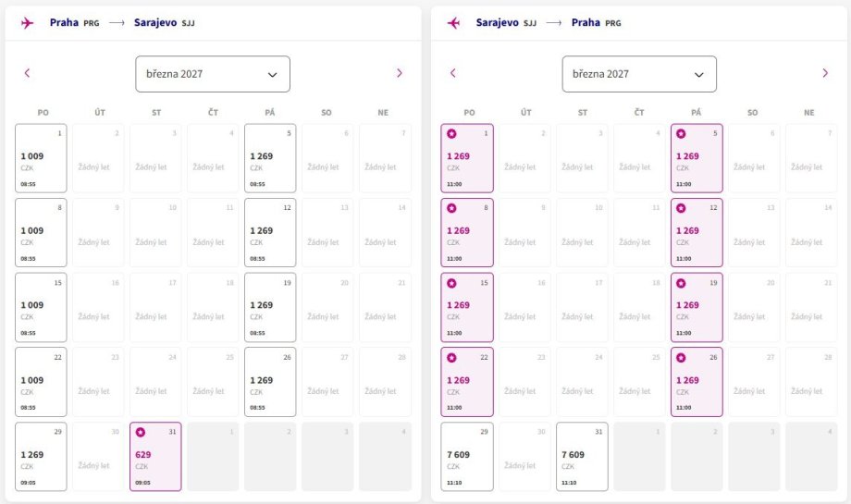Click the outbound plane icon beside Praha

(27, 23)
